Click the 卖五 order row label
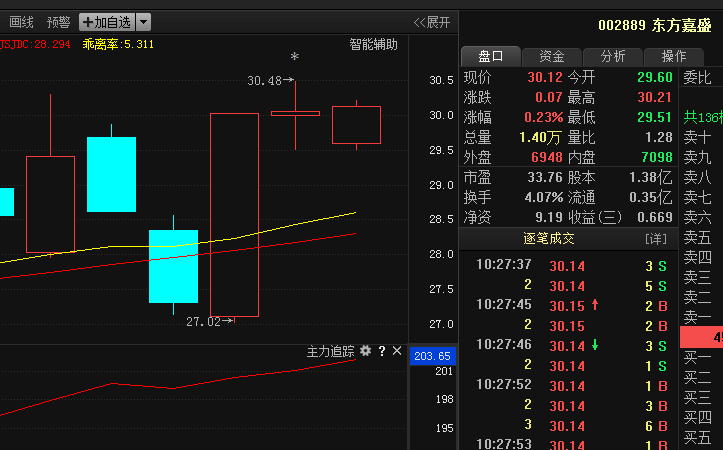 point(697,237)
